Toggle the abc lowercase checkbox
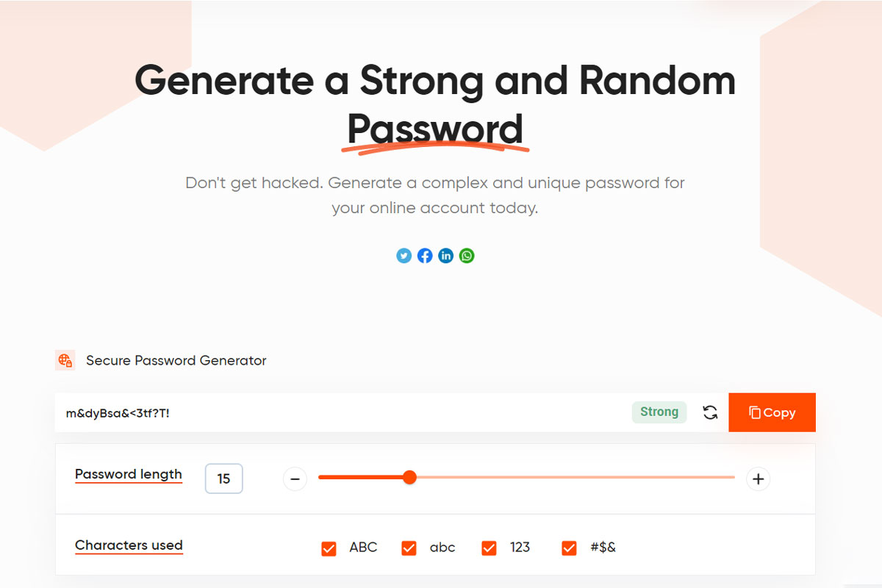Image resolution: width=882 pixels, height=588 pixels. [x=409, y=548]
